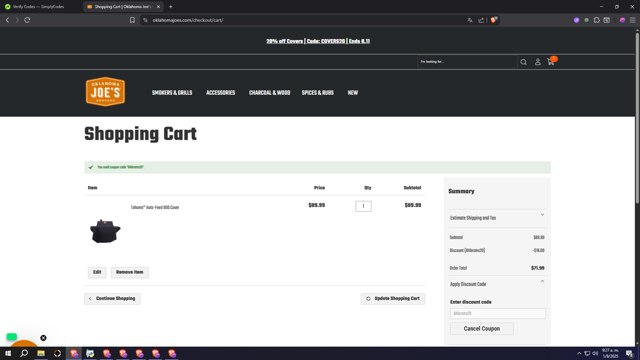
Task: Open the Accessories menu
Action: [220, 93]
